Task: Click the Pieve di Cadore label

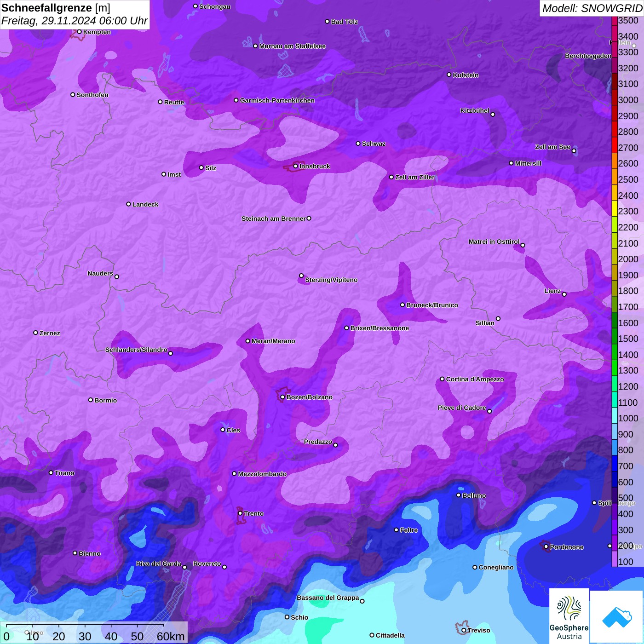Action: [462, 408]
